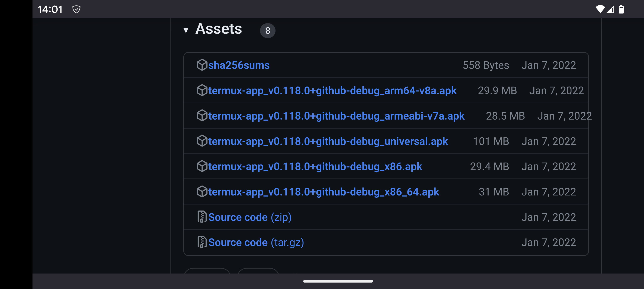
Task: Click the archive icon beside Source code (tar.gz)
Action: point(202,242)
